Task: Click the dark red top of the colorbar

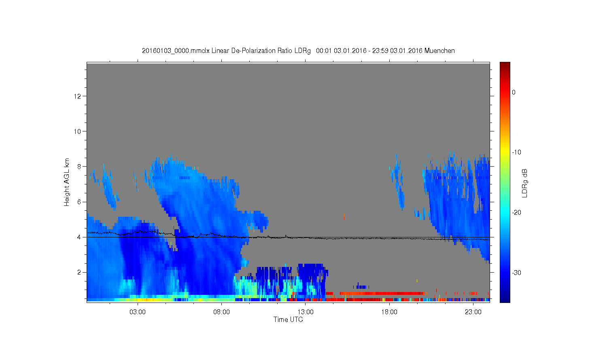Action: pos(505,66)
